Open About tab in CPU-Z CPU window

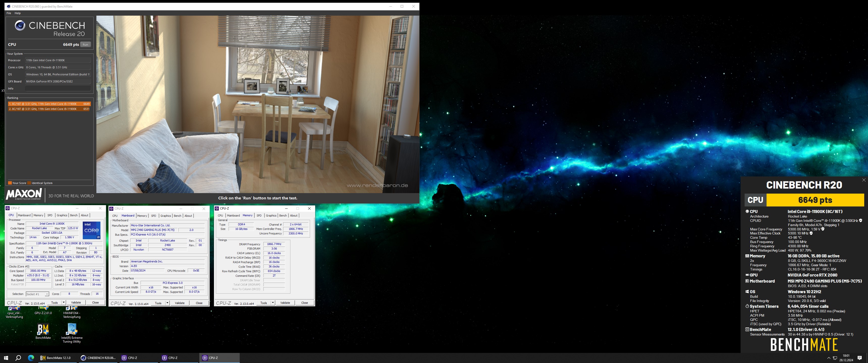point(85,215)
